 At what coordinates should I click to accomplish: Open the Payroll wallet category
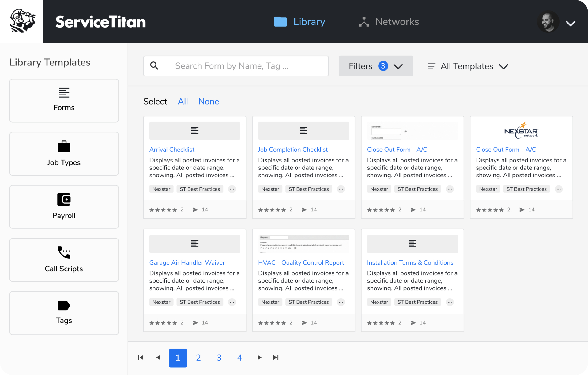pyautogui.click(x=64, y=207)
